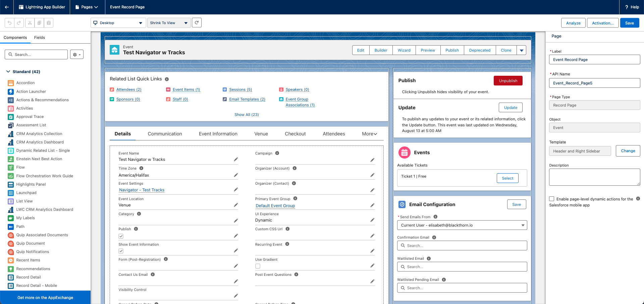Click the Action Launcher component icon
The height and width of the screenshot is (304, 644).
click(x=11, y=92)
